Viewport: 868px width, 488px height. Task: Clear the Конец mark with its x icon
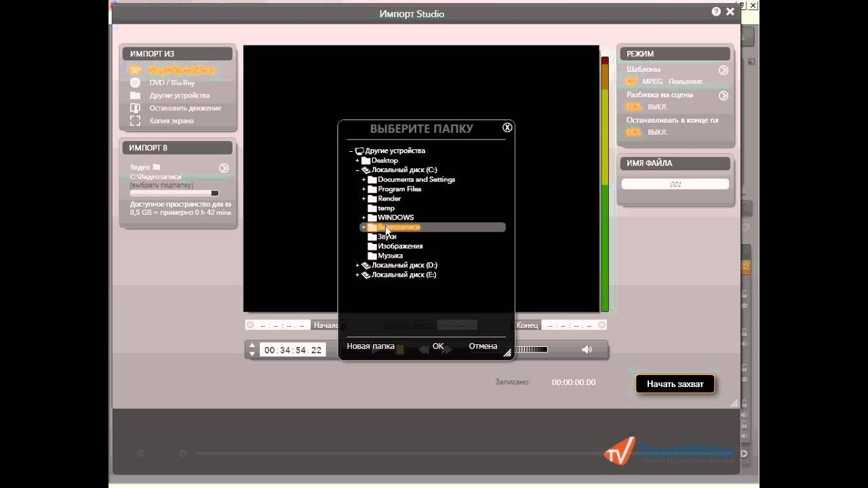[x=601, y=325]
